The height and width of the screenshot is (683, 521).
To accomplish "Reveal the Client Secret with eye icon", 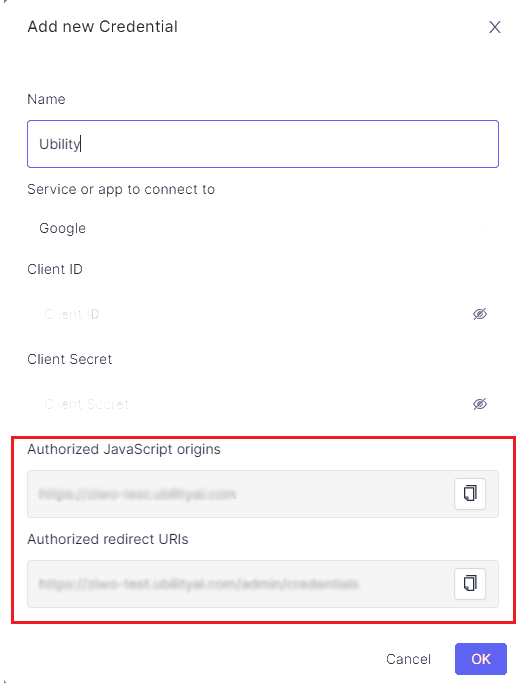I will [x=480, y=404].
